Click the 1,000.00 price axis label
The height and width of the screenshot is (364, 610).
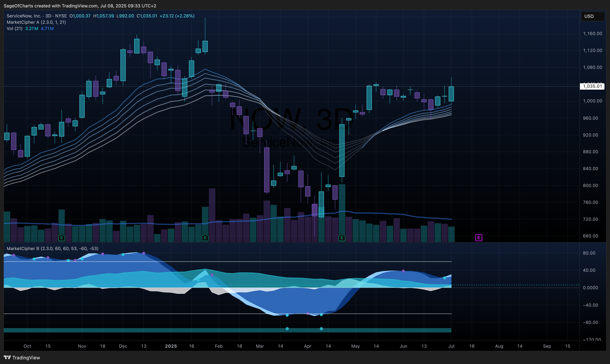coord(593,101)
